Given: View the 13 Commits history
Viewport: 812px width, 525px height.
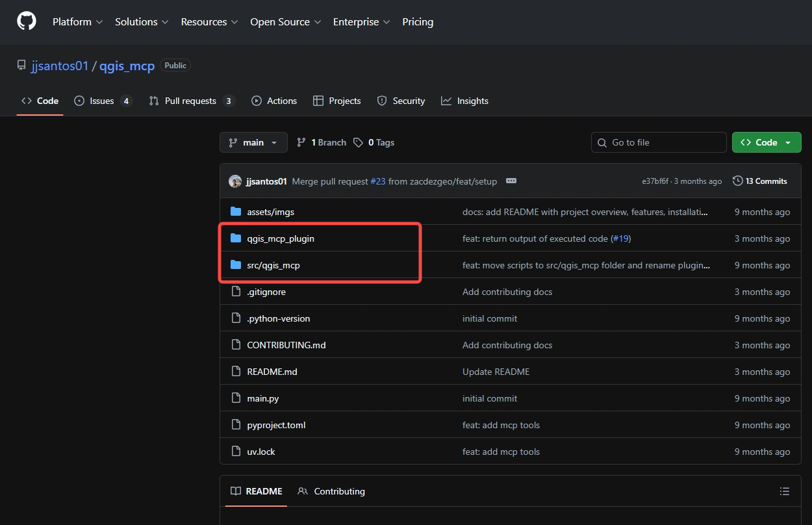Looking at the screenshot, I should coord(760,181).
